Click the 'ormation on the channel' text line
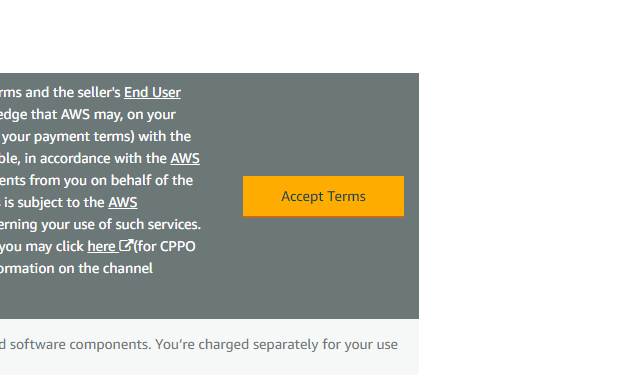Image resolution: width=631 pixels, height=375 pixels. (76, 268)
